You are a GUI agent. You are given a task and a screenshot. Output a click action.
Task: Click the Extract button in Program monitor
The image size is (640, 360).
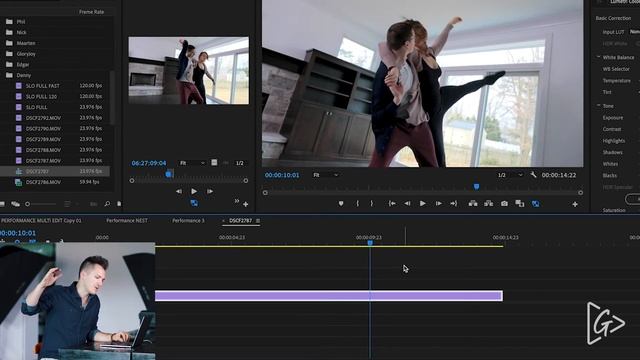488,203
